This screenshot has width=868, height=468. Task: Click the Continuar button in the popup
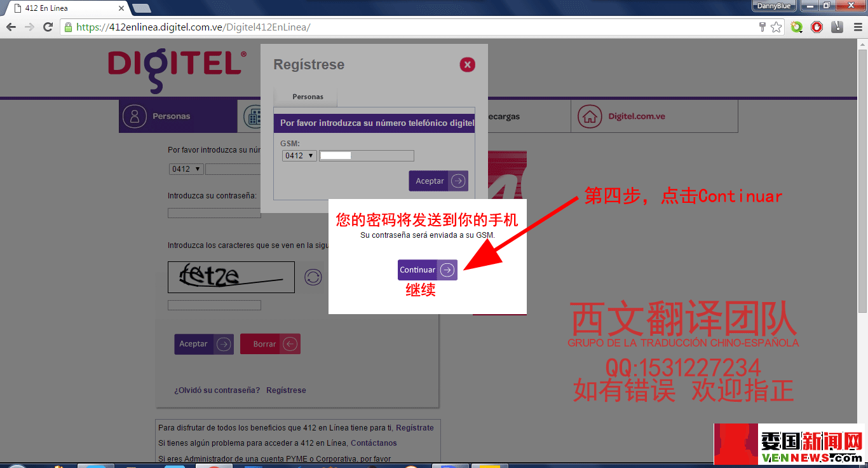[428, 270]
